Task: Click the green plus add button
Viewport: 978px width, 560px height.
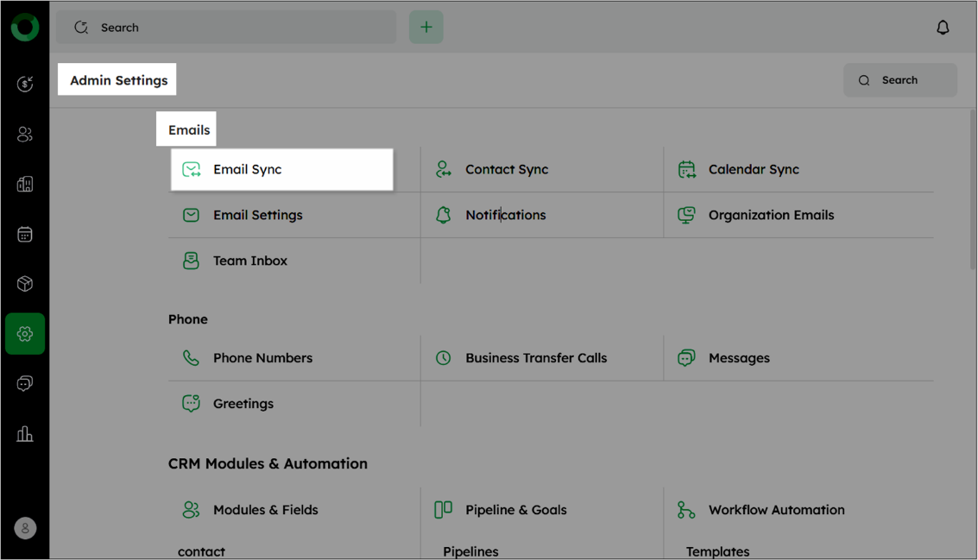Action: click(x=426, y=27)
